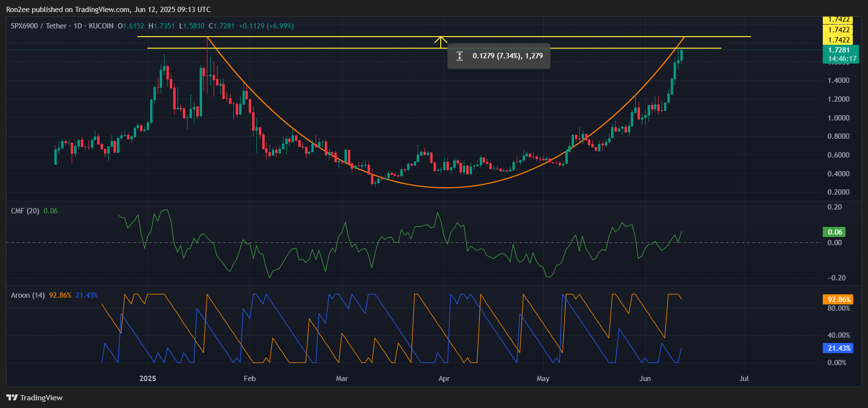
Task: Click the KUCOIN exchange label
Action: [101, 26]
